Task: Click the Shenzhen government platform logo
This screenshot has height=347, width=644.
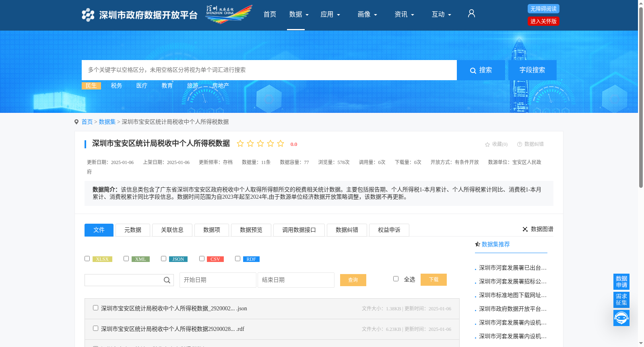Action: (139, 15)
